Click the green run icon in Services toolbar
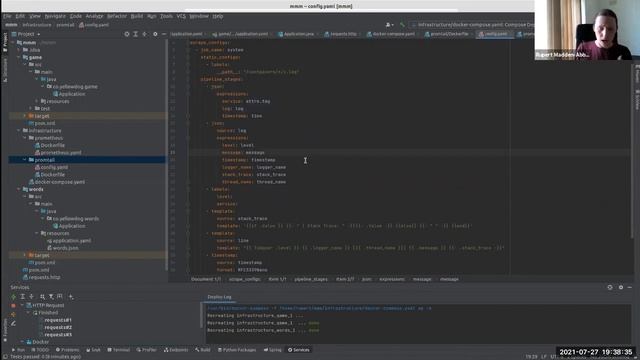Screen dimensions: 640x360 point(13,297)
